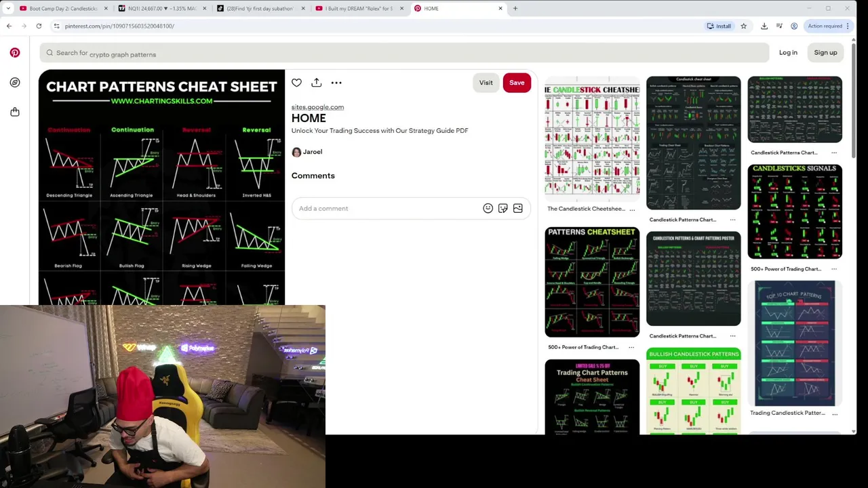Switch to the Boot Camp Day 2 tab
The height and width of the screenshot is (488, 868).
pos(62,8)
